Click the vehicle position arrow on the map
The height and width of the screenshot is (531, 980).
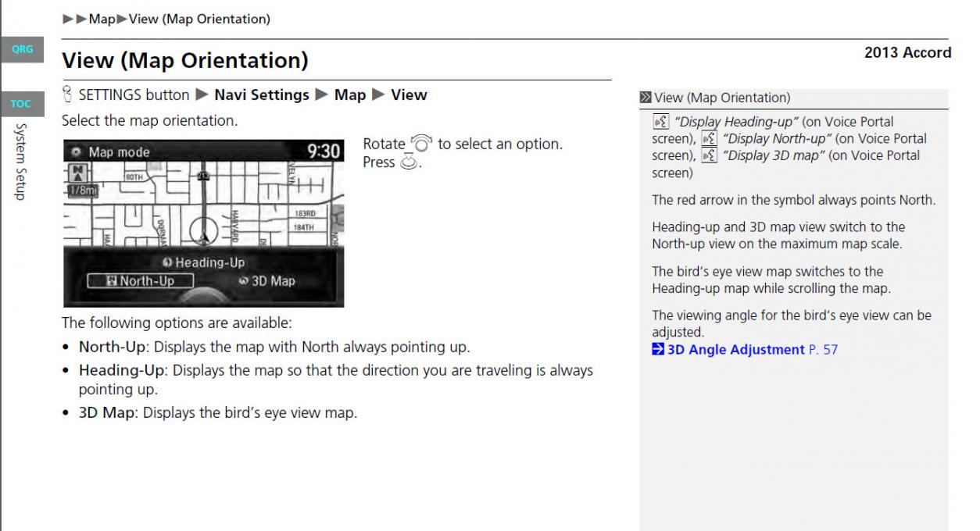203,233
